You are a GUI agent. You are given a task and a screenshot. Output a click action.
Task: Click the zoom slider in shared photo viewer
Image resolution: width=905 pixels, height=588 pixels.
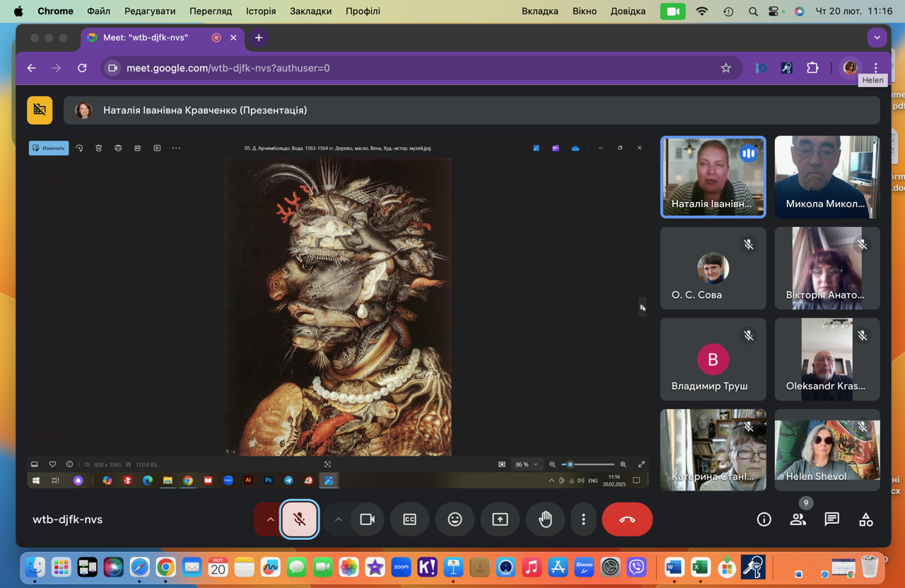coord(588,464)
